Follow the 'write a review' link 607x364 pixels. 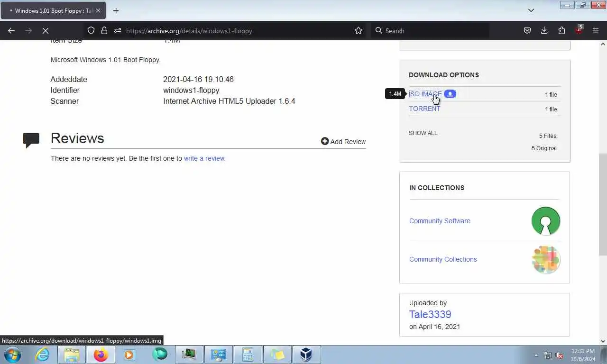(204, 158)
